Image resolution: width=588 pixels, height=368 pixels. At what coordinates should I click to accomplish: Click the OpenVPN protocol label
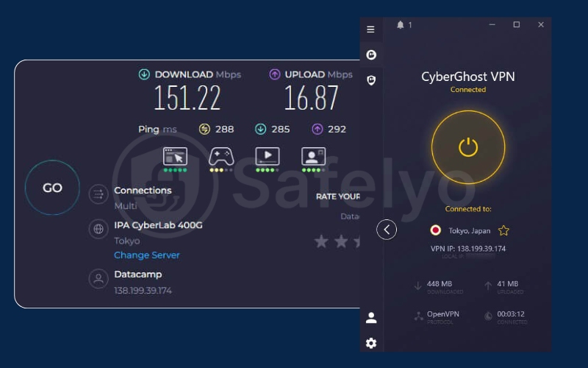pyautogui.click(x=443, y=314)
